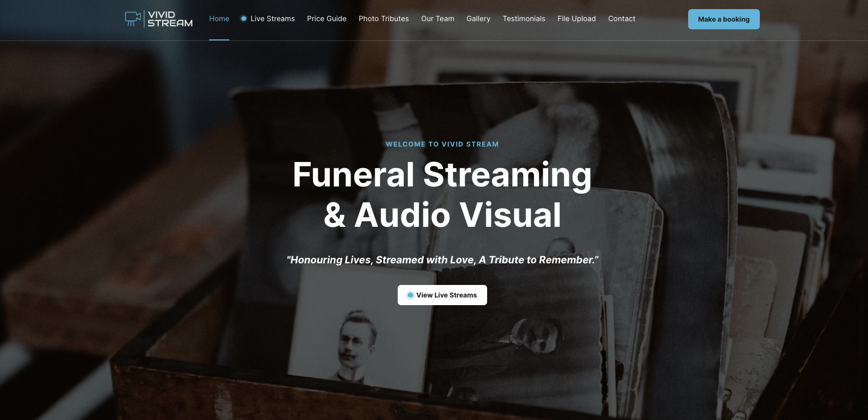The height and width of the screenshot is (420, 868).
Task: Click the blue live dot in the Live Streams nav item
Action: pos(244,19)
